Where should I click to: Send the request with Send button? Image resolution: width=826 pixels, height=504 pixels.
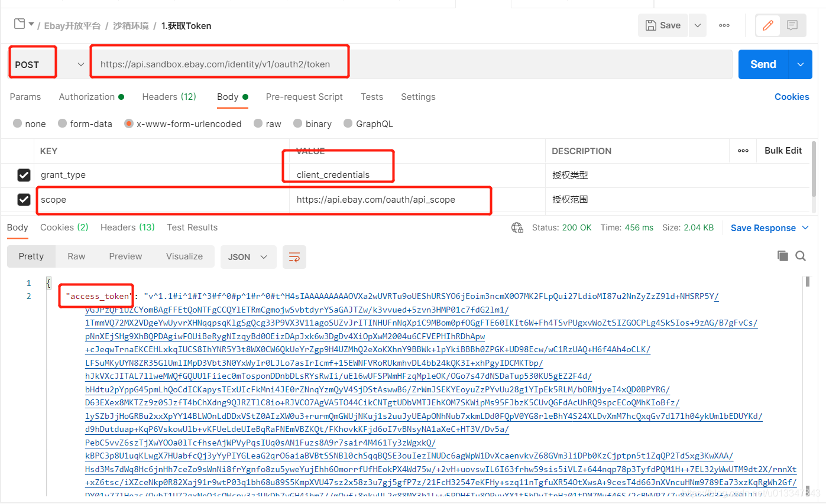pos(763,64)
